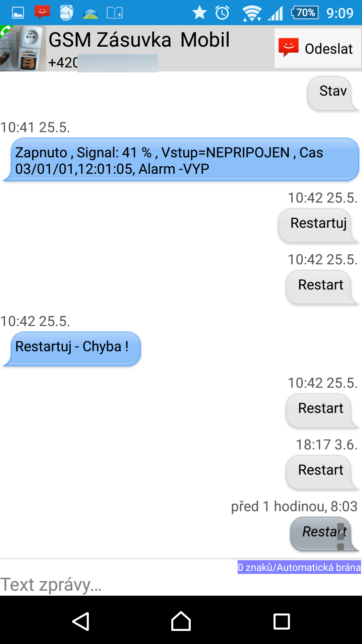The width and height of the screenshot is (362, 644).
Task: Select the 'Restartuj' sent message bubble
Action: tap(318, 225)
